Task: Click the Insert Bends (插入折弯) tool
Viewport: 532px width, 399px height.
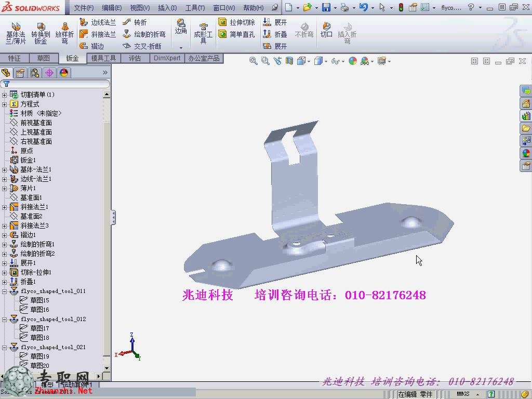Action: [x=347, y=33]
